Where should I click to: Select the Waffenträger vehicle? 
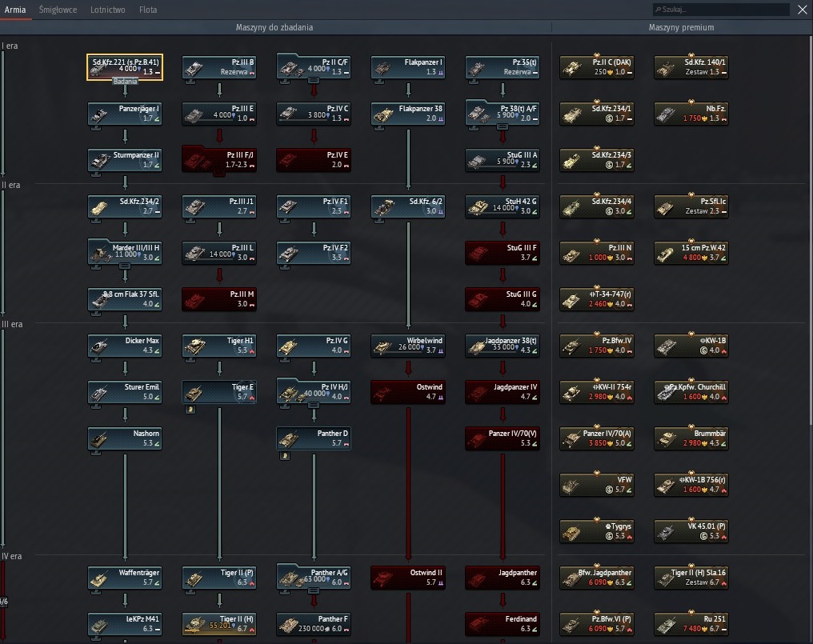(125, 578)
